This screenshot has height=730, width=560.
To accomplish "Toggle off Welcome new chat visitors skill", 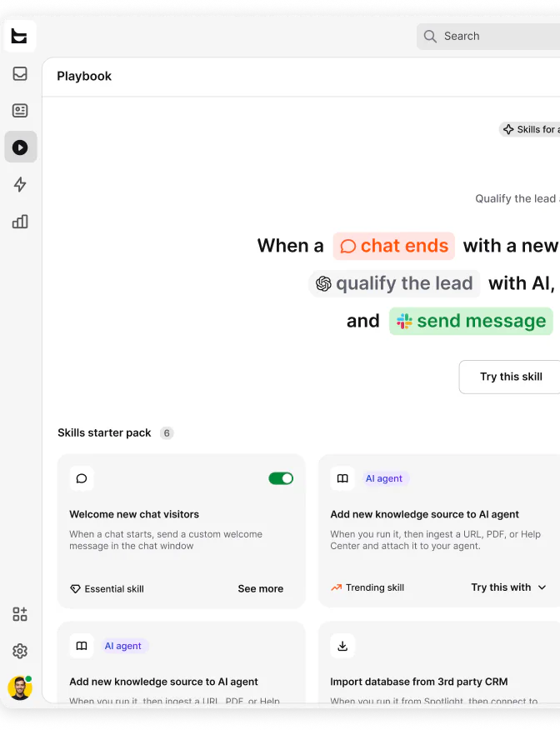I will (x=281, y=478).
